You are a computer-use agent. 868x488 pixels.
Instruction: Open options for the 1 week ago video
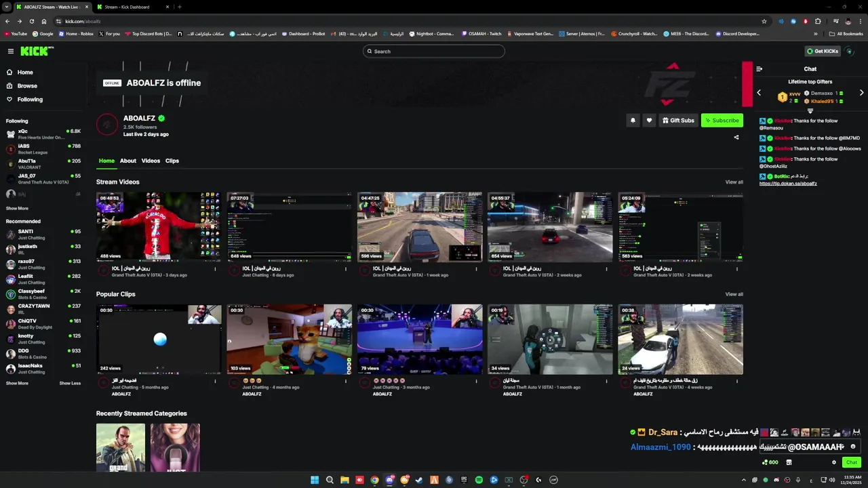pos(476,269)
